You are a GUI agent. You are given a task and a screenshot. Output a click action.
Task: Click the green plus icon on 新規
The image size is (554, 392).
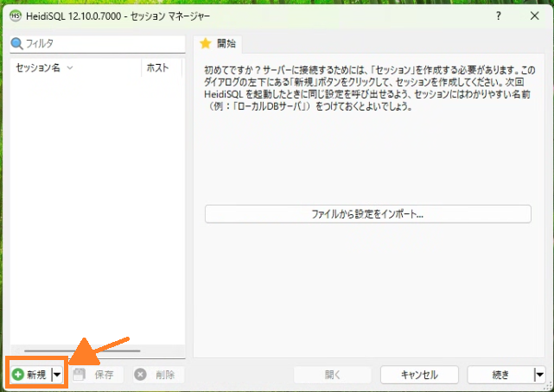(17, 375)
